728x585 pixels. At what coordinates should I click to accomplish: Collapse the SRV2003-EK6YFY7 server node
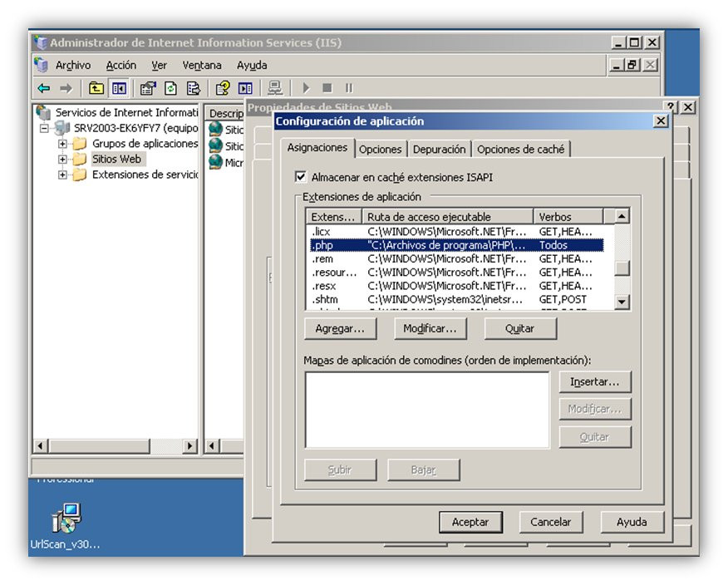(x=44, y=128)
